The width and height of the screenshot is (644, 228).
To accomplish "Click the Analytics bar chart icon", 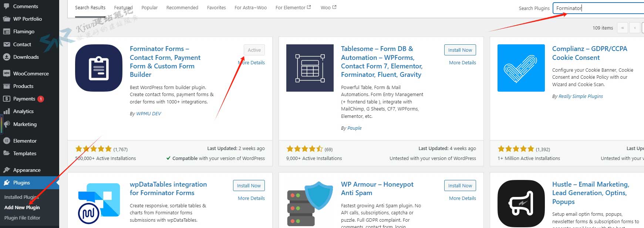I will [x=6, y=111].
